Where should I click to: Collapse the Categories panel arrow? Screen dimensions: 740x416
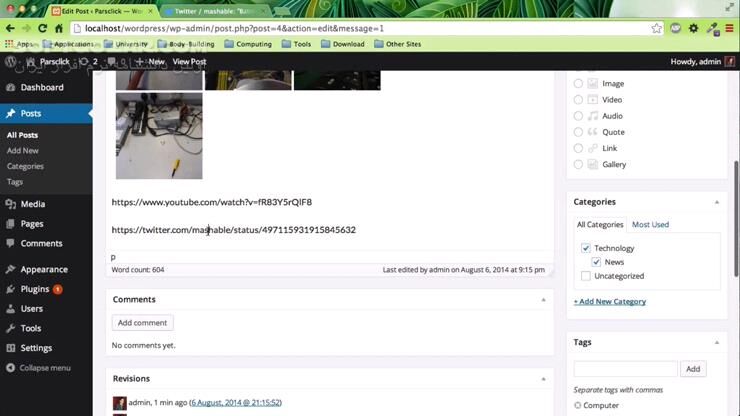point(716,202)
